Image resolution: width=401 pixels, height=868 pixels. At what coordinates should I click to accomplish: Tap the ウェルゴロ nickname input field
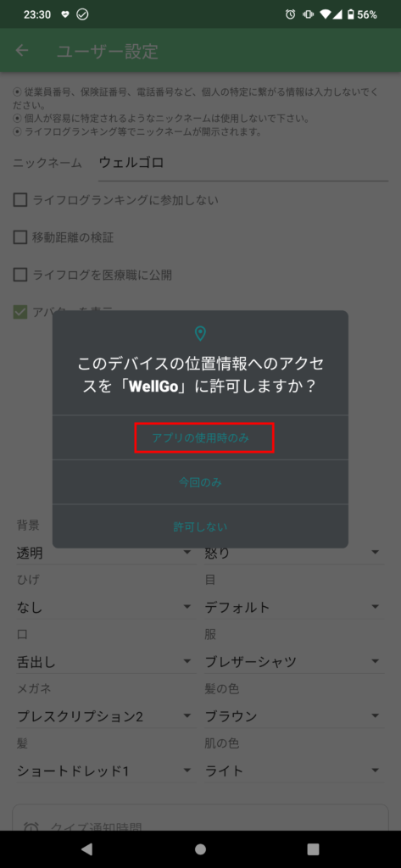(x=243, y=164)
